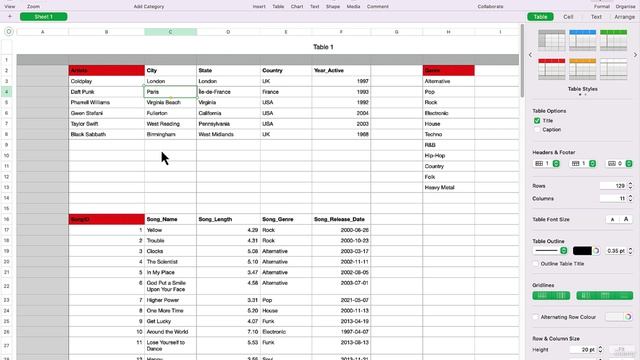The width and height of the screenshot is (640, 360).
Task: Select the song cell Get Lucky
Action: coord(171,321)
